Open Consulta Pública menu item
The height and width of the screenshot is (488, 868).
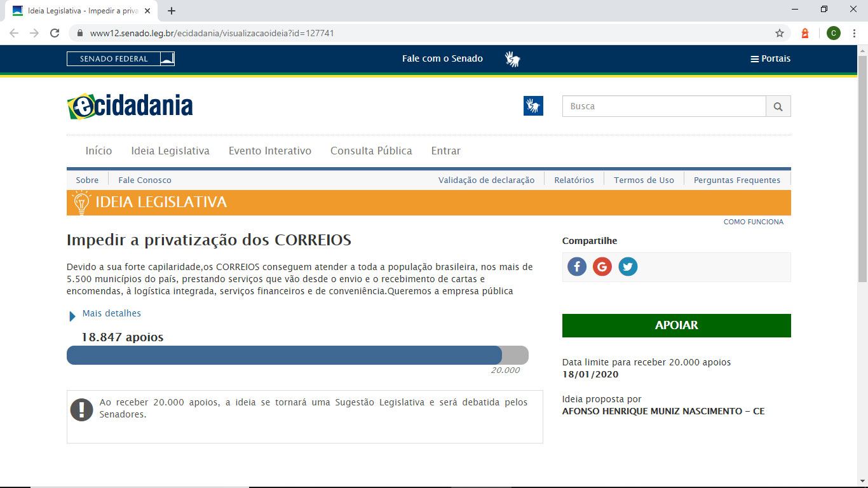(x=371, y=151)
